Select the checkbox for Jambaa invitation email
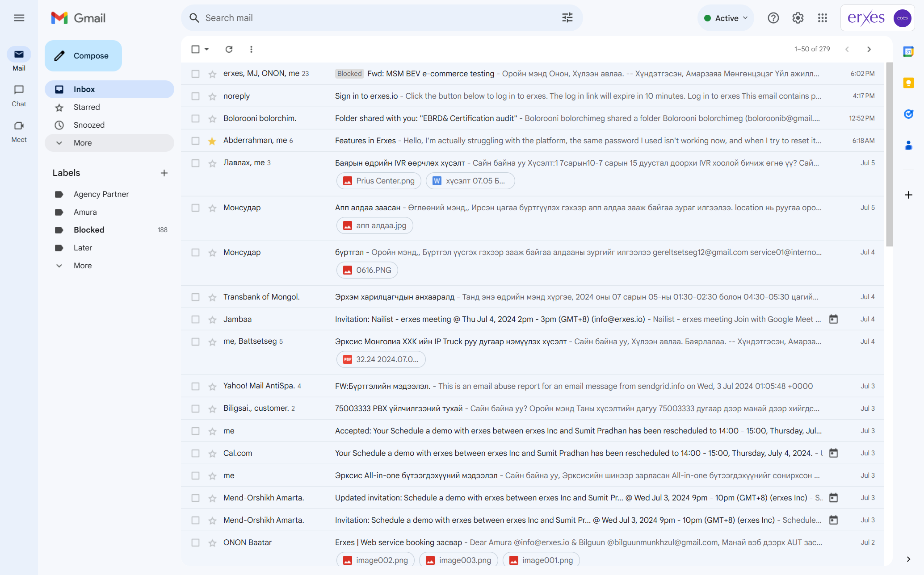 [x=195, y=319]
